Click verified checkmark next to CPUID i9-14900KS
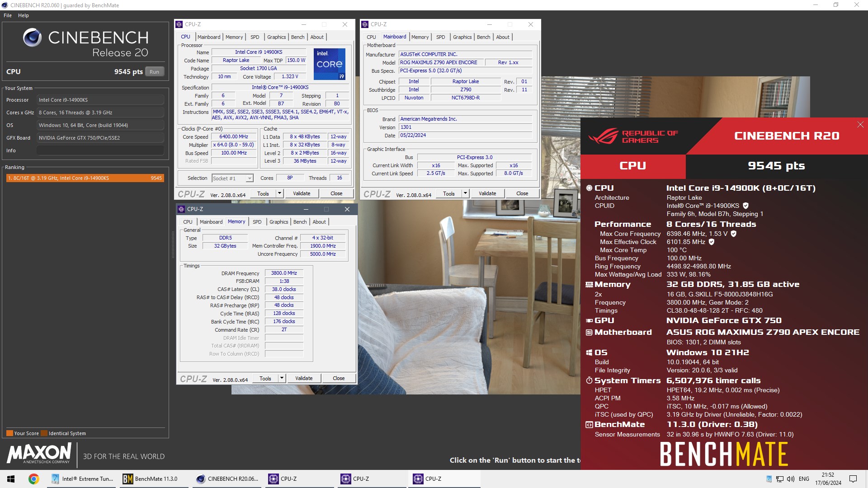This screenshot has height=488, width=868. [745, 206]
